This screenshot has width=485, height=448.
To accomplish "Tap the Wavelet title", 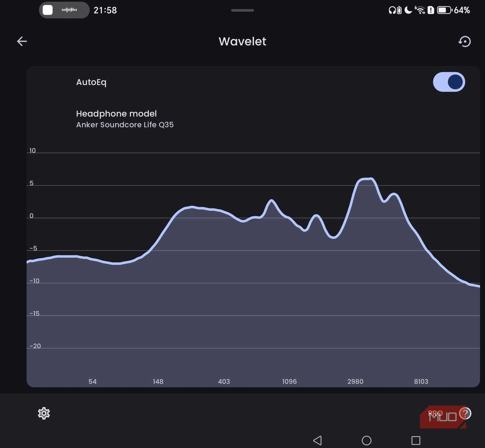I will (242, 41).
